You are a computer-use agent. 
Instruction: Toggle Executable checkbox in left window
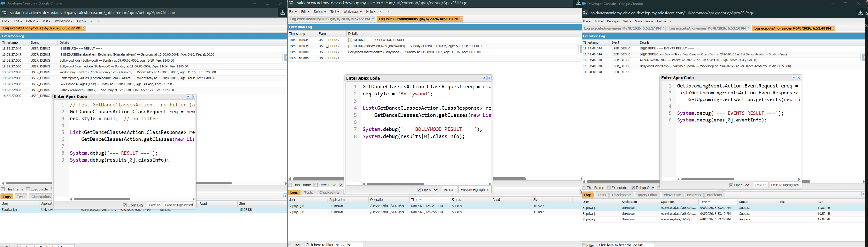pos(28,189)
